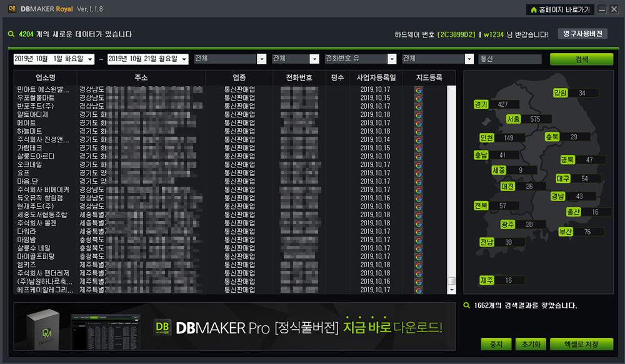
Task: Select the 대전 region label on map
Action: click(x=507, y=187)
